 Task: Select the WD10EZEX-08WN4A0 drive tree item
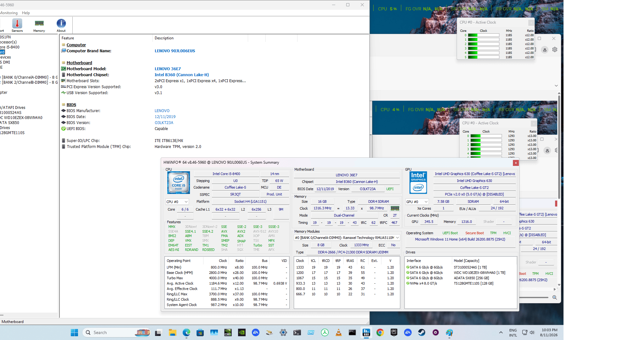point(21,117)
